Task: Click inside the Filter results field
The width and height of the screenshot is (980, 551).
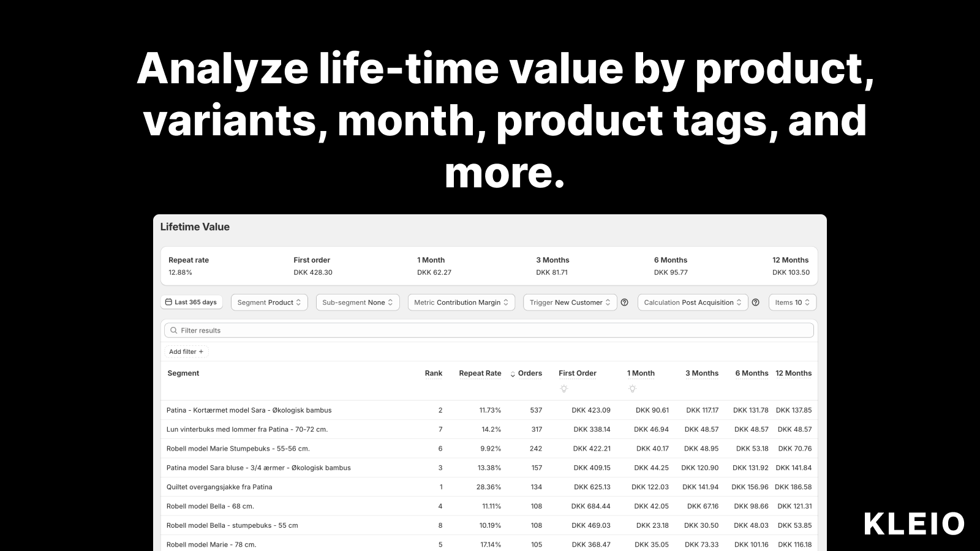Action: 429,330
